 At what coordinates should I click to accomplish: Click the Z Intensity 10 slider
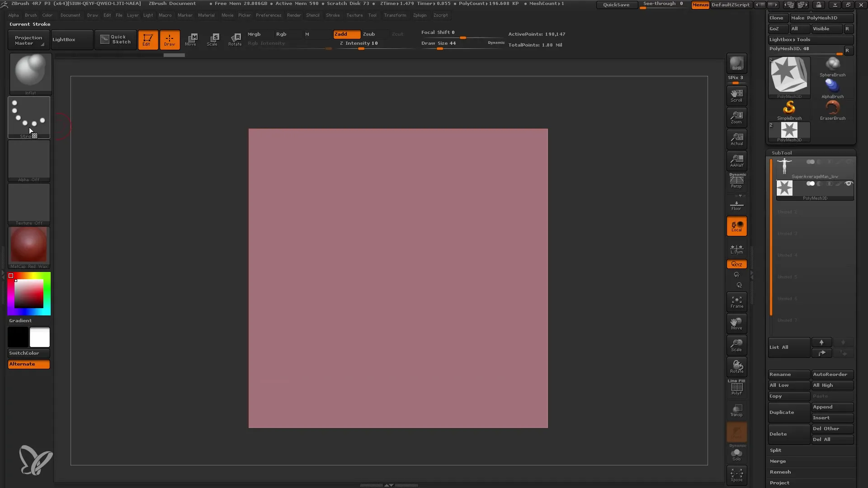pyautogui.click(x=361, y=43)
